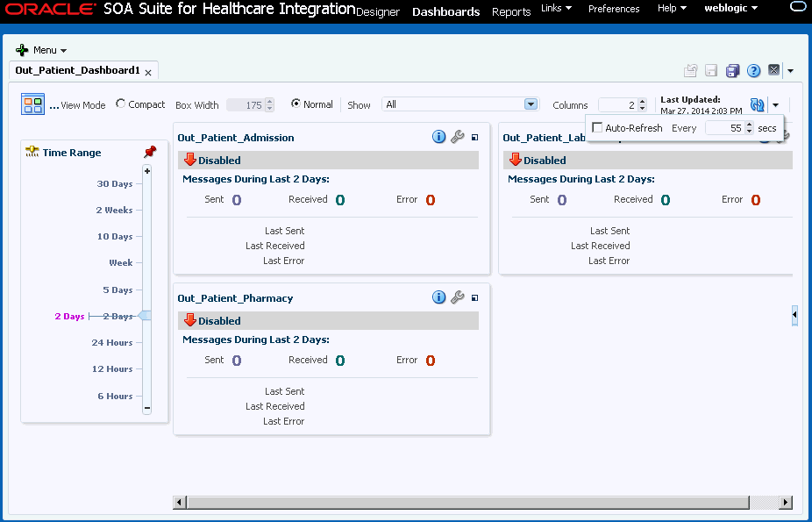The image size is (812, 522).
Task: Click the Save All disks icon
Action: pos(732,70)
